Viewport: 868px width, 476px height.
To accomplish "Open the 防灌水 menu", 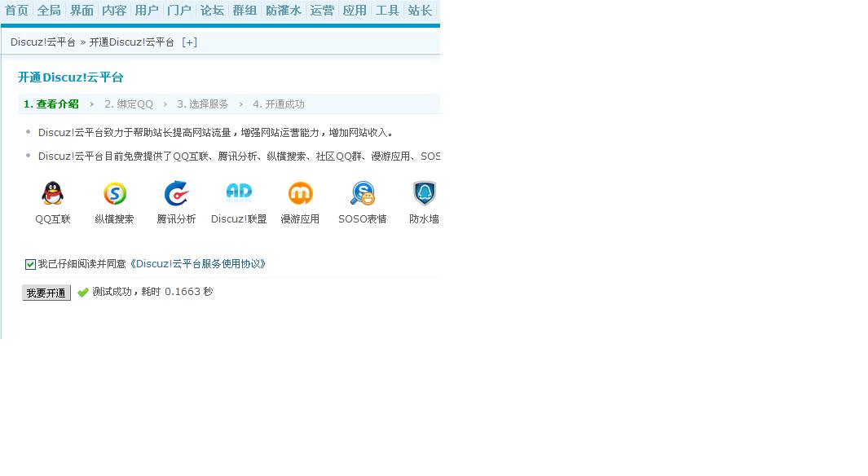I will [284, 11].
